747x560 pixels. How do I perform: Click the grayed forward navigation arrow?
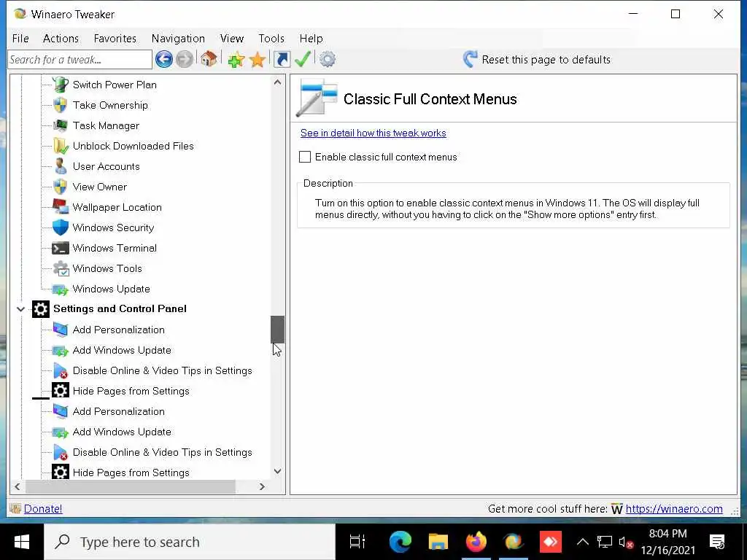pos(185,60)
